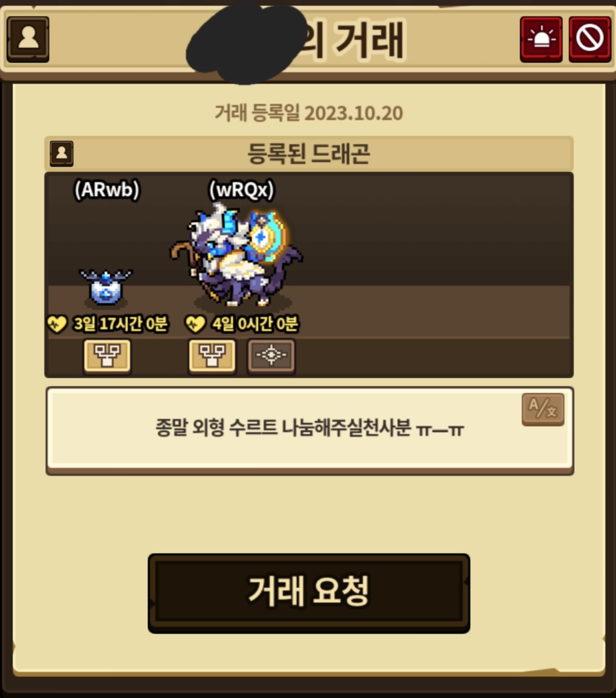Translate the trade message with A/文 icon
The image size is (616, 698).
tap(543, 409)
